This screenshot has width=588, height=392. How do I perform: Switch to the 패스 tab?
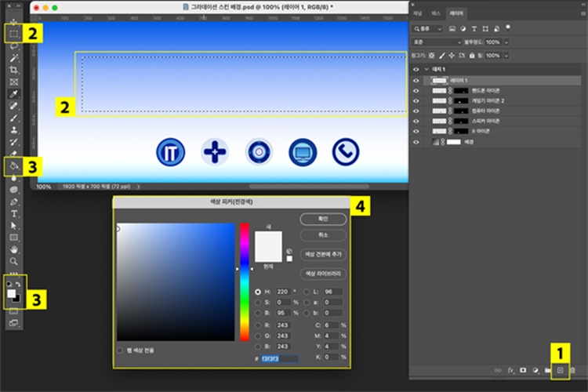tap(435, 14)
